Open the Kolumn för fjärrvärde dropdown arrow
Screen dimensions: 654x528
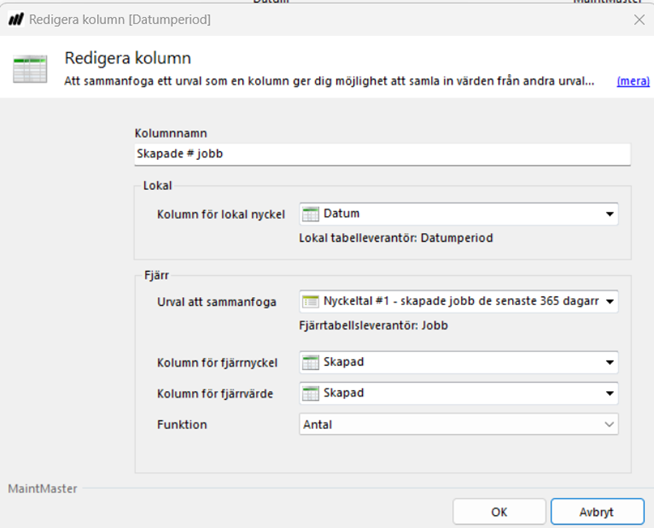pyautogui.click(x=609, y=394)
